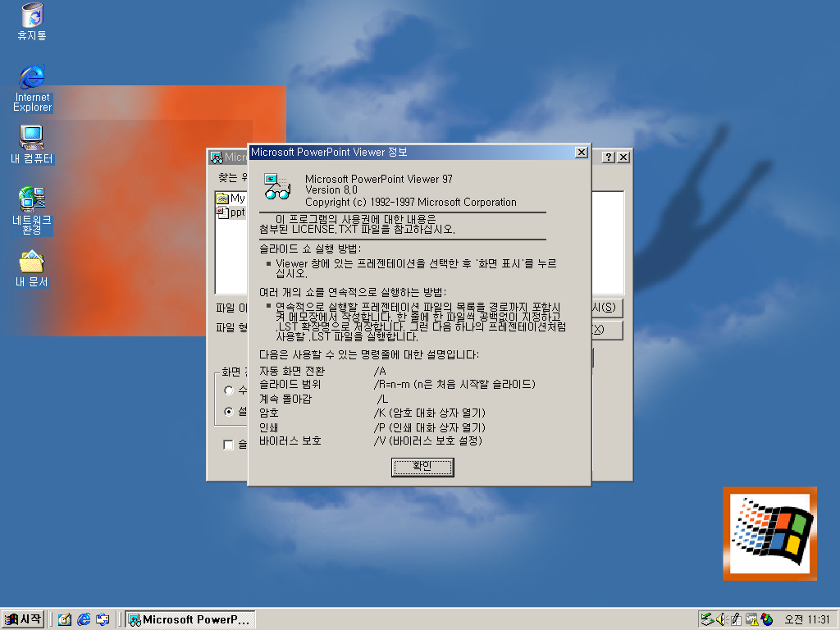Click the glasses PowerPoint Viewer icon in dialog
Viewport: 840px width, 630px height.
[277, 187]
